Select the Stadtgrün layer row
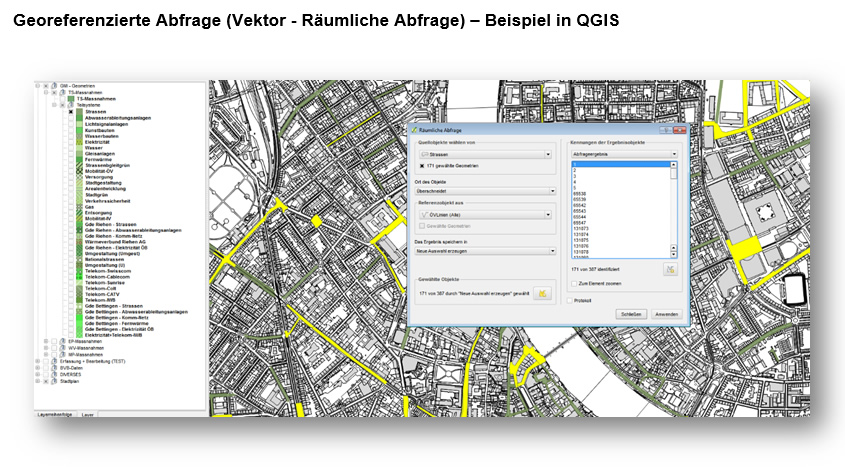Image resolution: width=845 pixels, height=467 pixels. (x=96, y=194)
